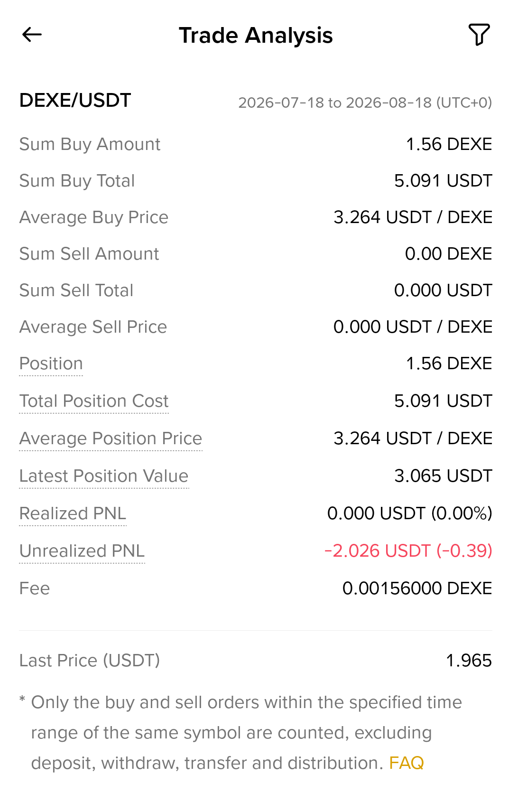Tap the Average Buy Price value
Viewport: 508px width, 812px height.
point(413,217)
